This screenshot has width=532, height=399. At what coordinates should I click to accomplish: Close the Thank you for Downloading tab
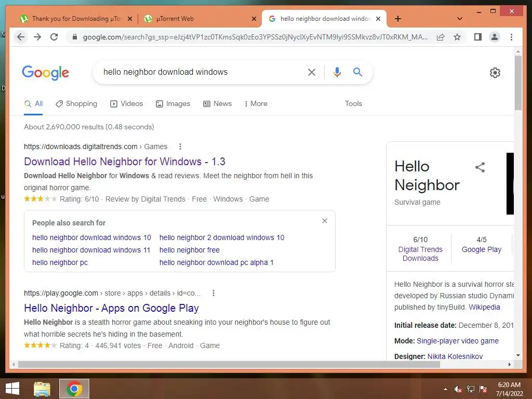(x=129, y=19)
